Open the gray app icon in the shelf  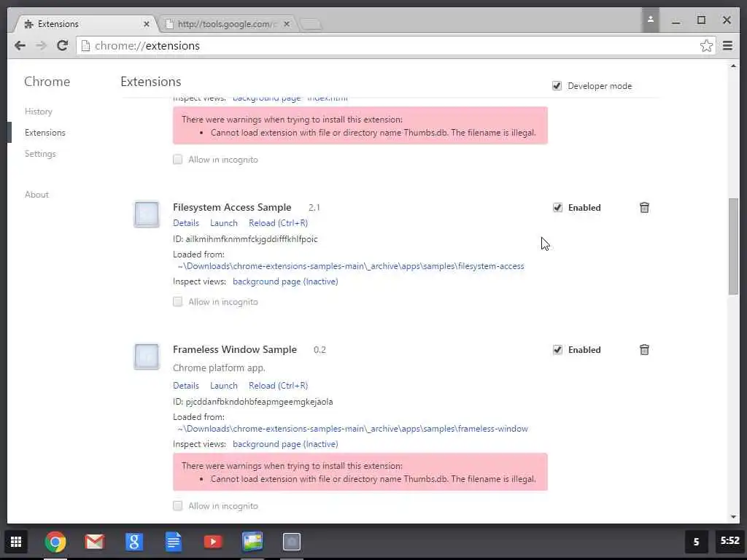pos(292,542)
